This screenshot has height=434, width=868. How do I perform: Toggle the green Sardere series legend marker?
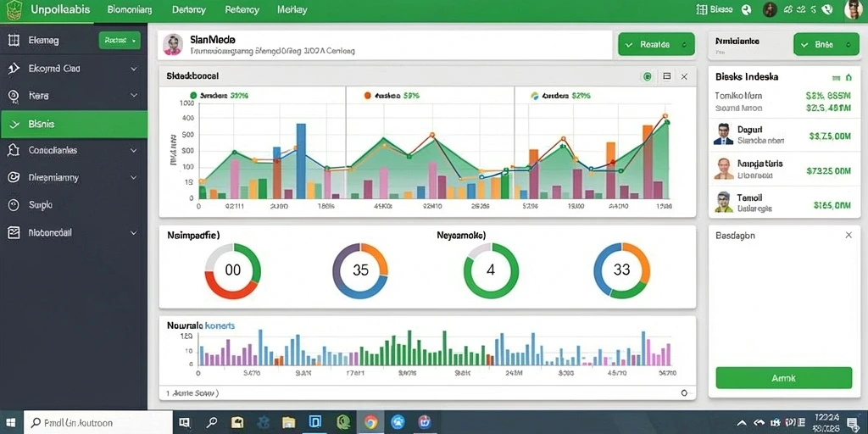click(x=193, y=96)
